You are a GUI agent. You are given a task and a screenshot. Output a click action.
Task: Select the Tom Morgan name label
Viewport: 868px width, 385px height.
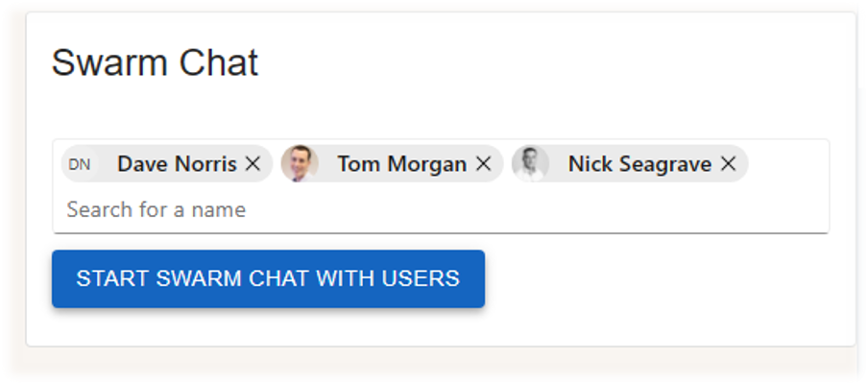[x=402, y=164]
